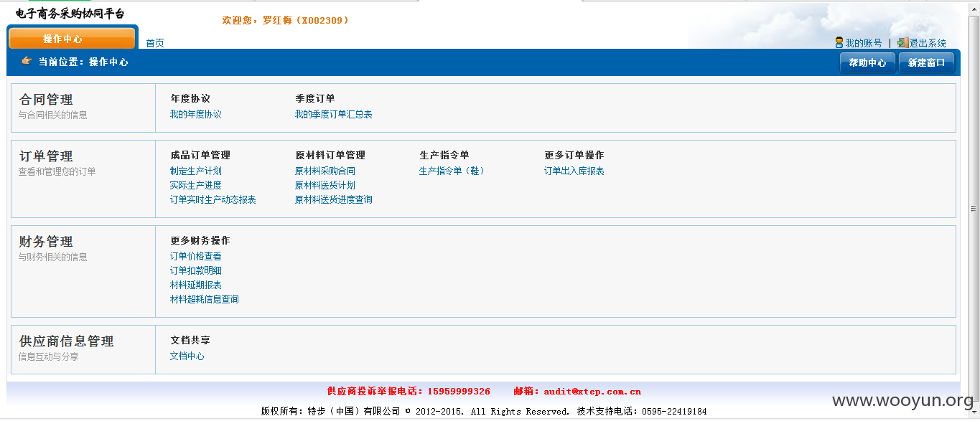Screen dimensions: 980x421
Task: Click the pointing hand icon before 当前位置
Action: 27,61
